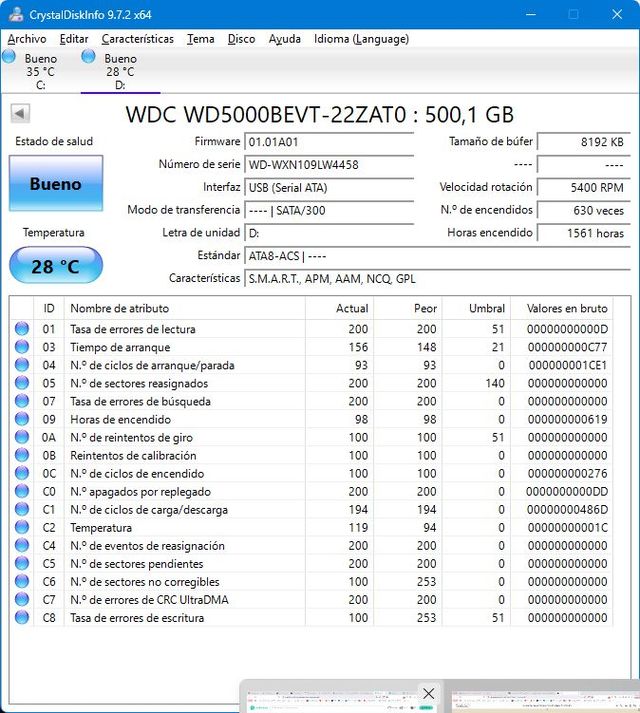The width and height of the screenshot is (640, 713).
Task: Click the serial number field WD-WXN109LW4458
Action: [x=329, y=165]
